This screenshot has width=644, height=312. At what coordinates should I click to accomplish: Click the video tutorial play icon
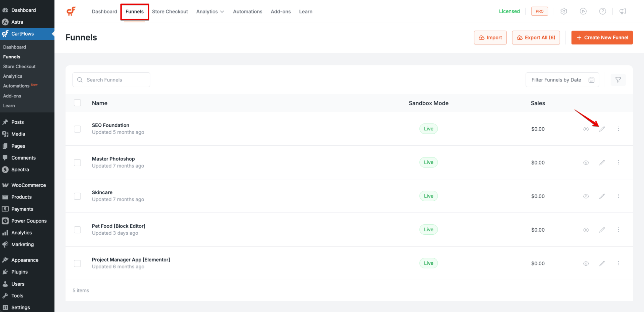(583, 11)
